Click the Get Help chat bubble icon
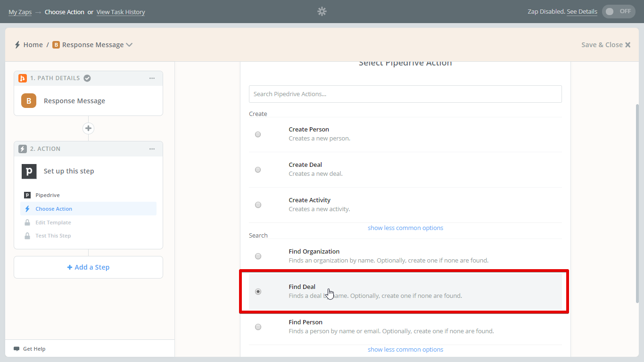 [x=17, y=349]
